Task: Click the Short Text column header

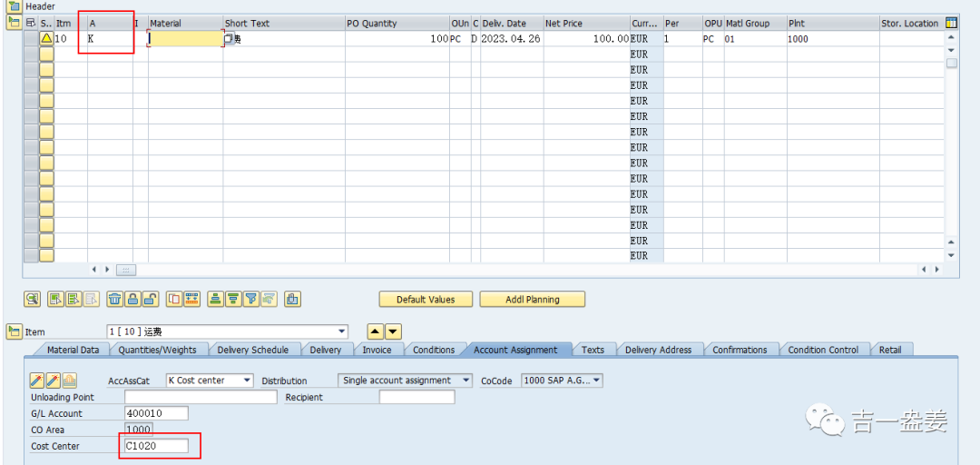Action: [284, 23]
